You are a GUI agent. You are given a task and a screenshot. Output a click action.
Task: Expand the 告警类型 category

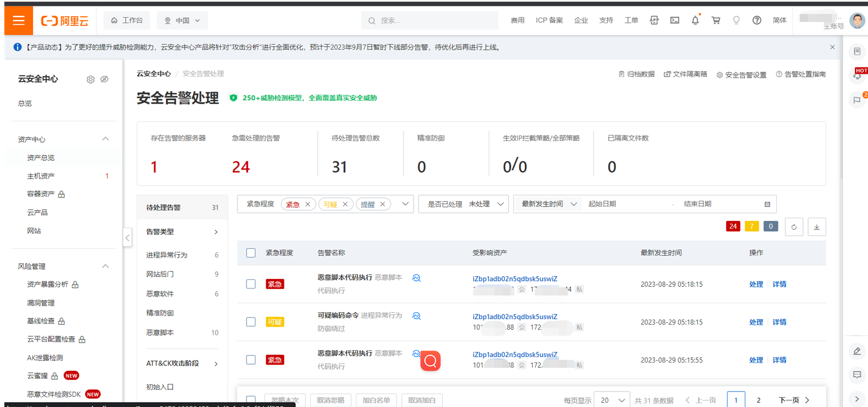point(216,232)
